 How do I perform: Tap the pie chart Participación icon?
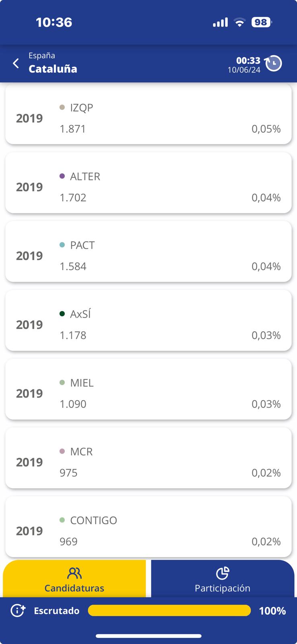tap(223, 573)
